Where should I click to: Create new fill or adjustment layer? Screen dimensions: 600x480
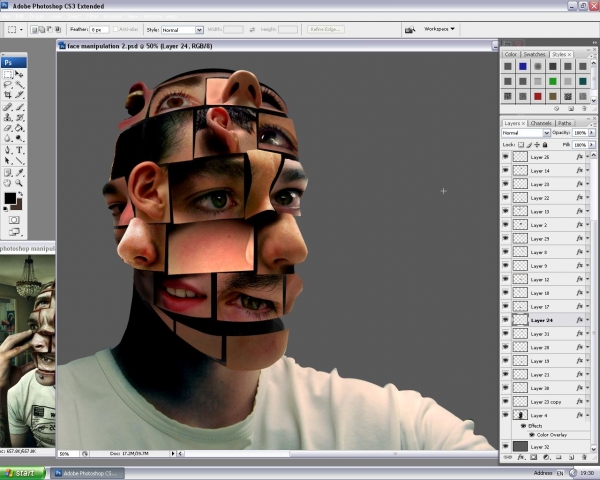coord(546,457)
